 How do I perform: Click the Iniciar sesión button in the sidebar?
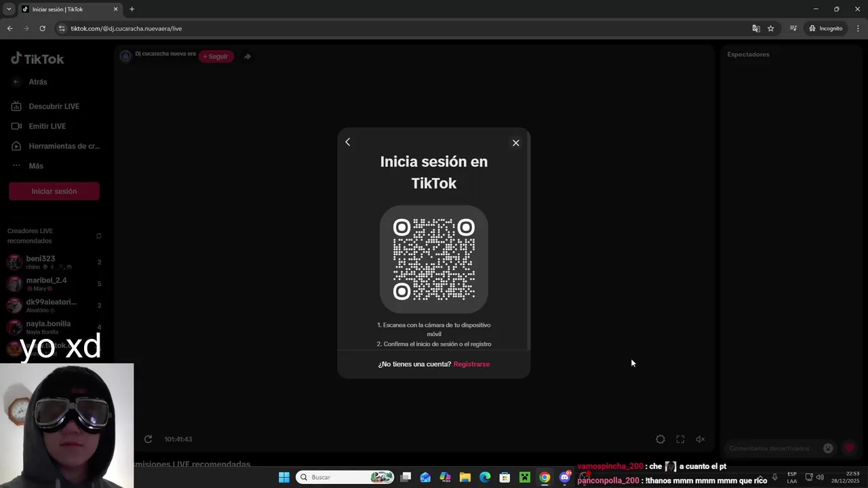point(54,191)
